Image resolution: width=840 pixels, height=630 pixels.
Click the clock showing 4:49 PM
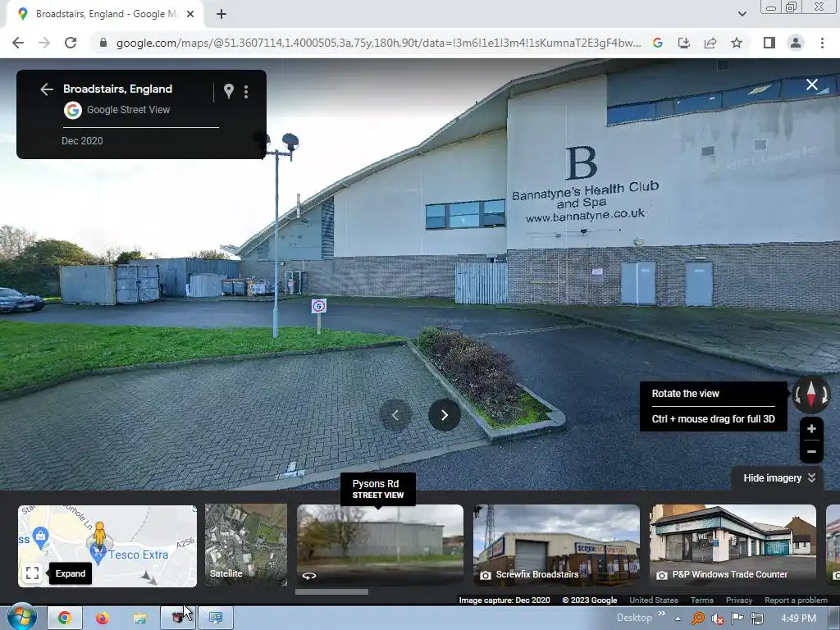[798, 619]
